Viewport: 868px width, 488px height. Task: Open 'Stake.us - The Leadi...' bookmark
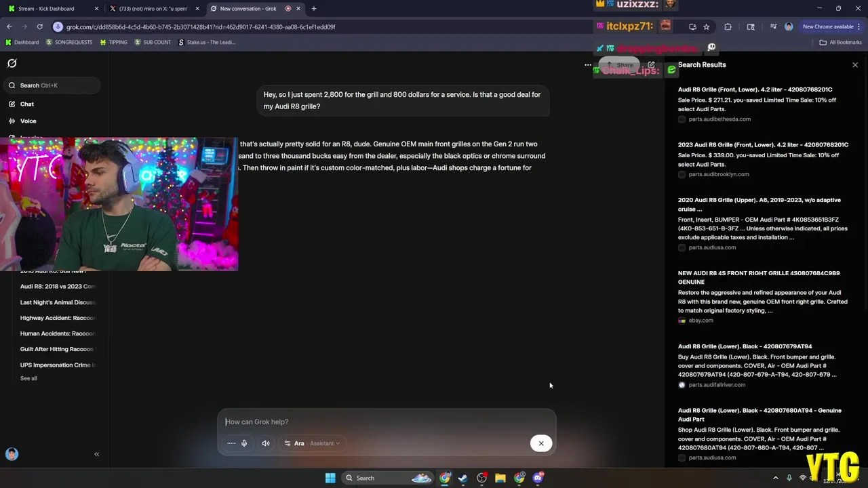[207, 42]
